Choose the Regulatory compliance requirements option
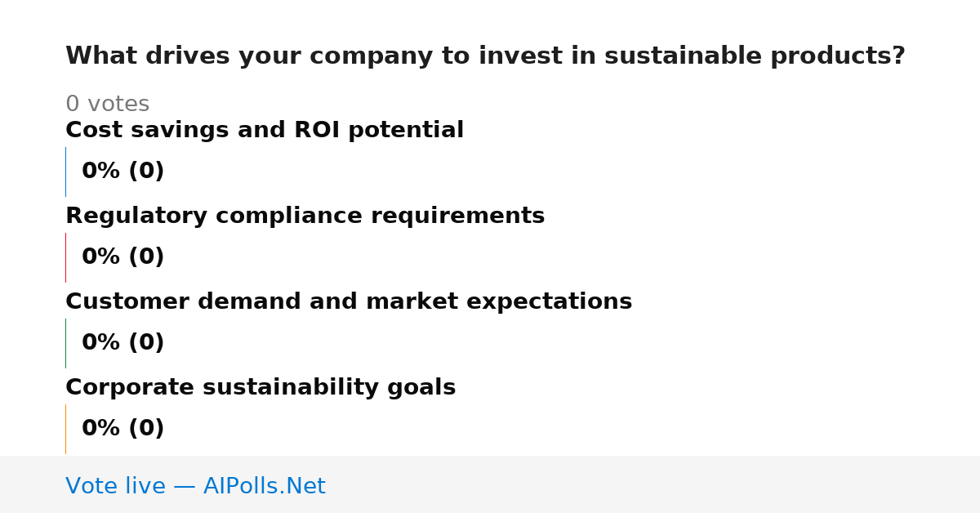Screen dimensions: 980x513 [x=305, y=216]
